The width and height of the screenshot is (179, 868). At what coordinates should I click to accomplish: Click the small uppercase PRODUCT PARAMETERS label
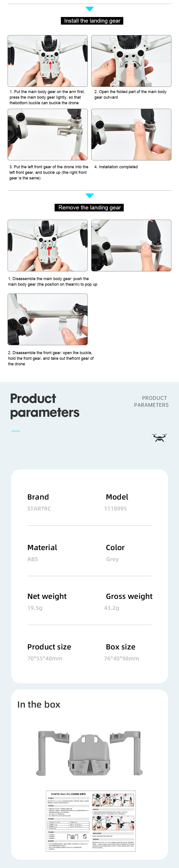click(x=151, y=401)
